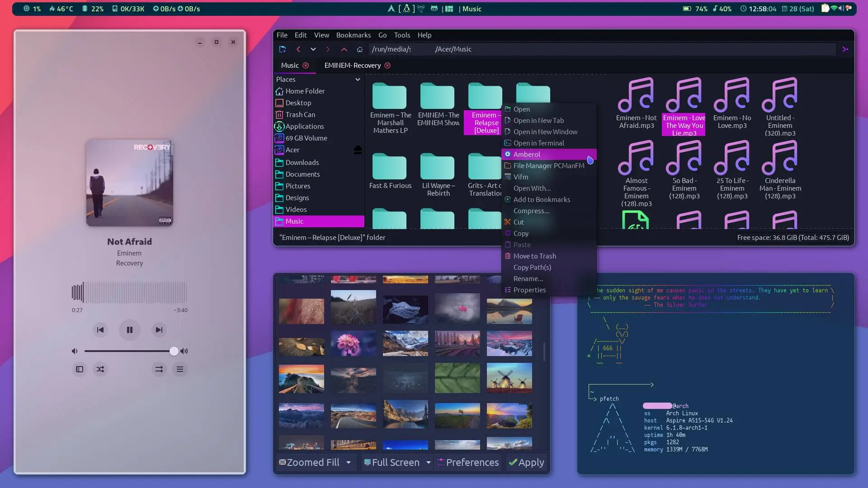The width and height of the screenshot is (868, 488).
Task: Select Lil Wayne – Rebirth folder
Action: (438, 175)
